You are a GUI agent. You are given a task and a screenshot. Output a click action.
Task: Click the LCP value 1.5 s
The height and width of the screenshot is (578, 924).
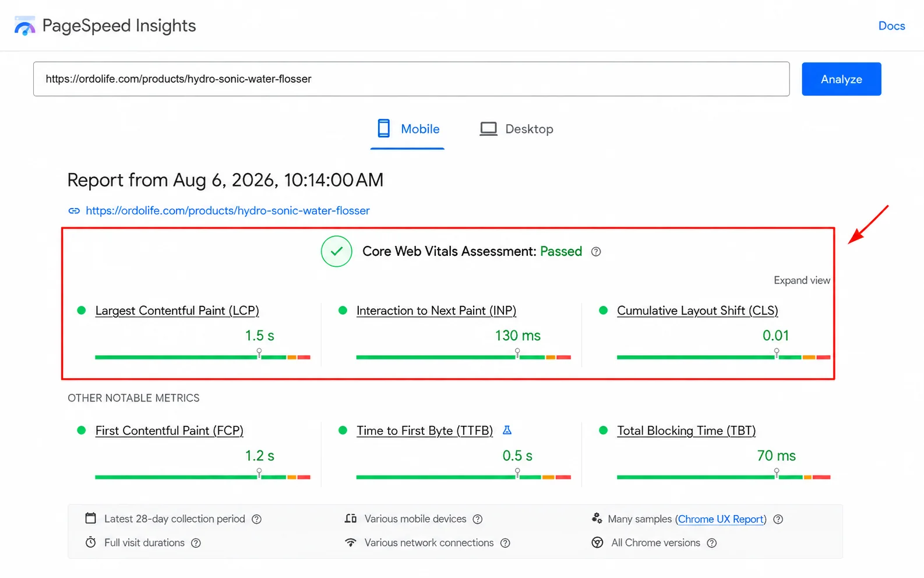click(259, 336)
